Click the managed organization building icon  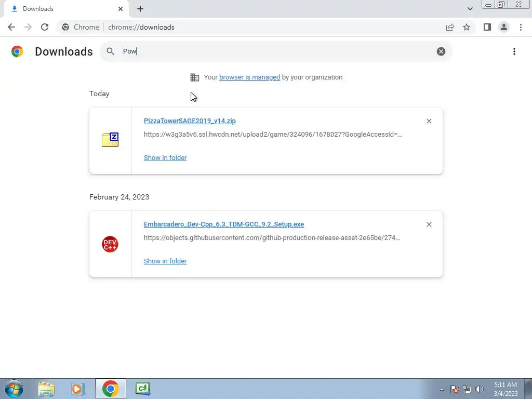(x=195, y=77)
